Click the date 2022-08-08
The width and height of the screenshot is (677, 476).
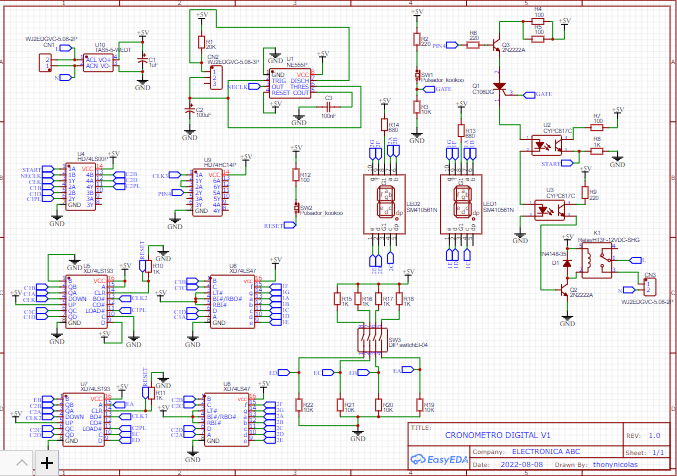tap(522, 465)
